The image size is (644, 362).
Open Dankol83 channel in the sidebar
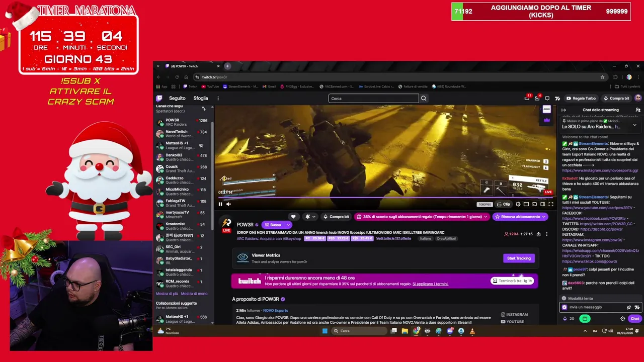pos(182,157)
